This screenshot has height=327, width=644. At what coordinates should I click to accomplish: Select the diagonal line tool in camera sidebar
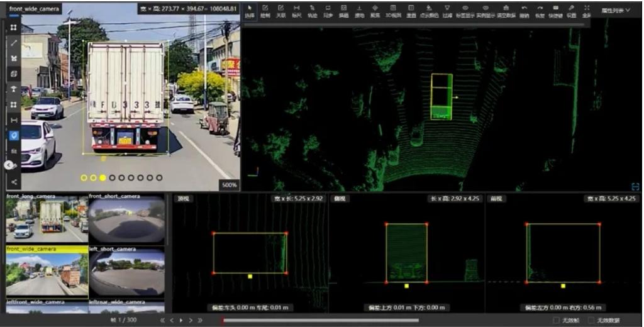click(x=14, y=43)
